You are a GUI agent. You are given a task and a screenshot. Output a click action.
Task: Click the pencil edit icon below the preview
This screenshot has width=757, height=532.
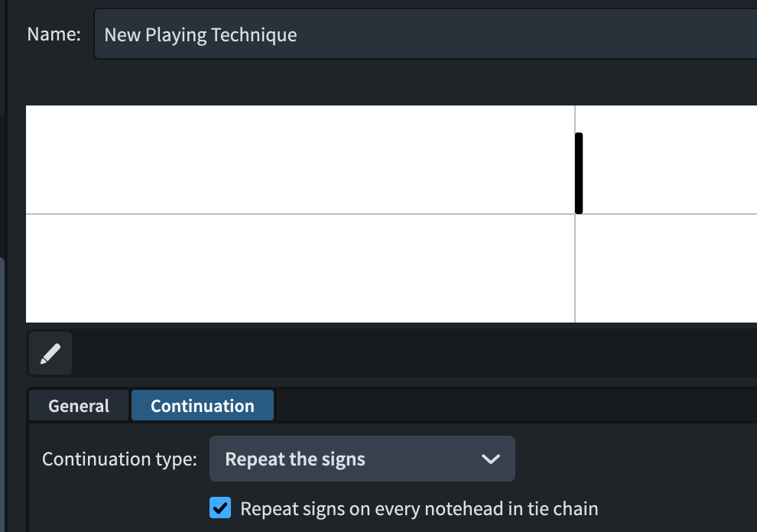[x=50, y=353]
